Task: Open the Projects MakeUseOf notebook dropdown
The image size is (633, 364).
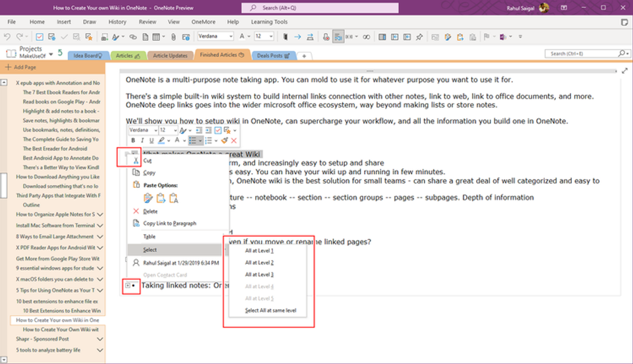Action: coord(51,54)
